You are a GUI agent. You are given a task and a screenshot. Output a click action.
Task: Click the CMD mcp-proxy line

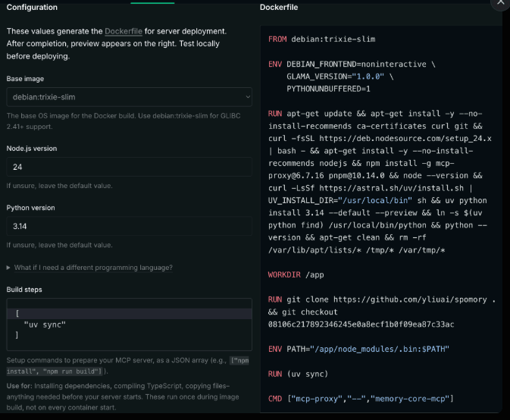pyautogui.click(x=361, y=399)
